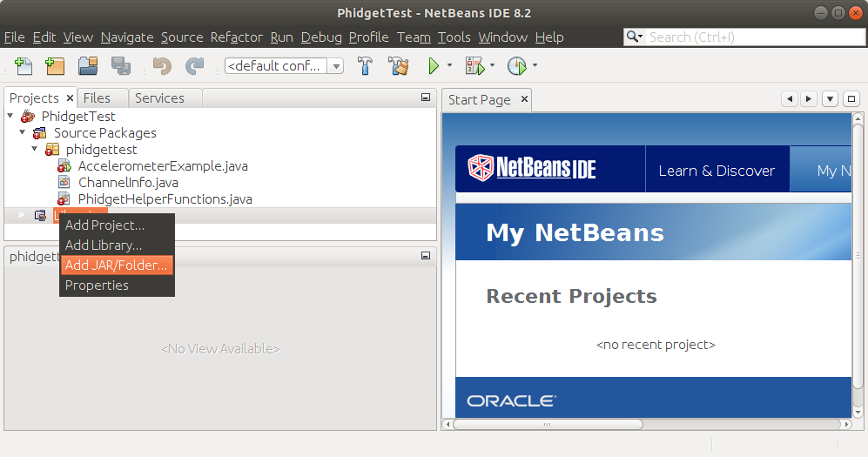This screenshot has height=457, width=868.
Task: Click the AccelerometerExample.java file icon
Action: (64, 166)
